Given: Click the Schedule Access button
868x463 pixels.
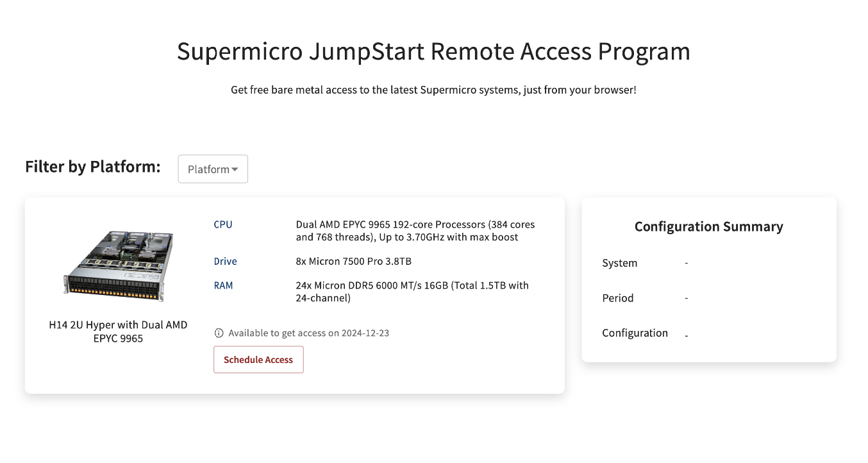Looking at the screenshot, I should tap(258, 360).
